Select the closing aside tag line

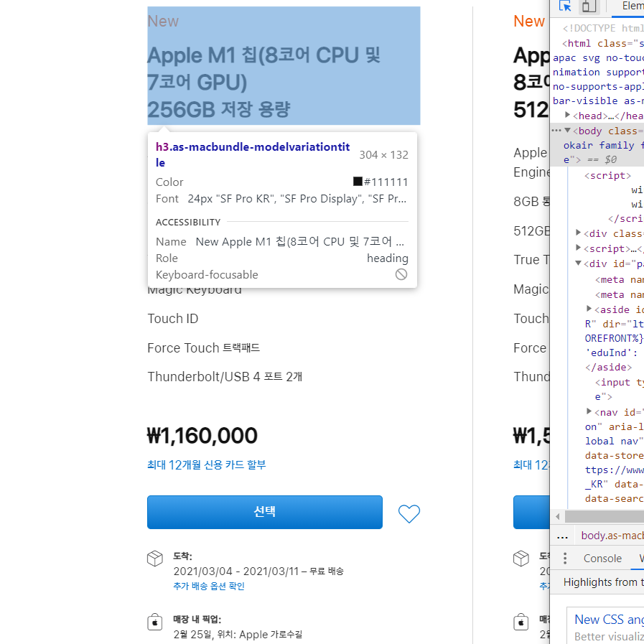coord(608,367)
